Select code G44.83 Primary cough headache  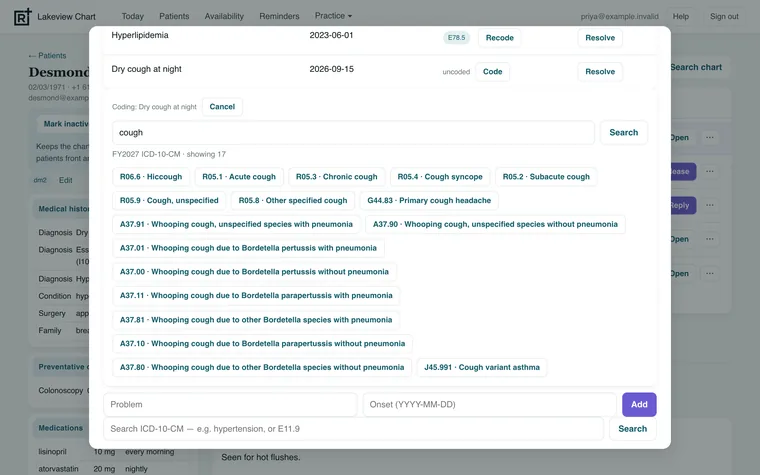429,201
